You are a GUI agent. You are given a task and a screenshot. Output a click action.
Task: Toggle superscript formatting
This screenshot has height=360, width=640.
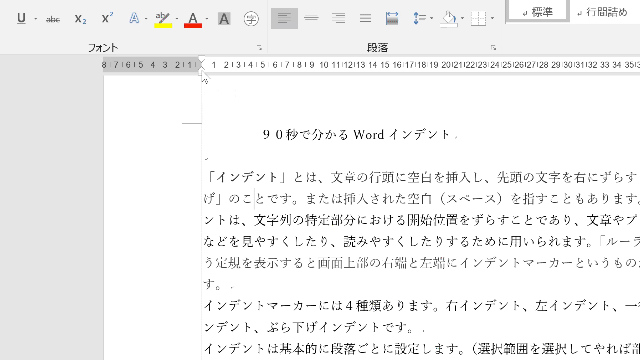coord(107,18)
